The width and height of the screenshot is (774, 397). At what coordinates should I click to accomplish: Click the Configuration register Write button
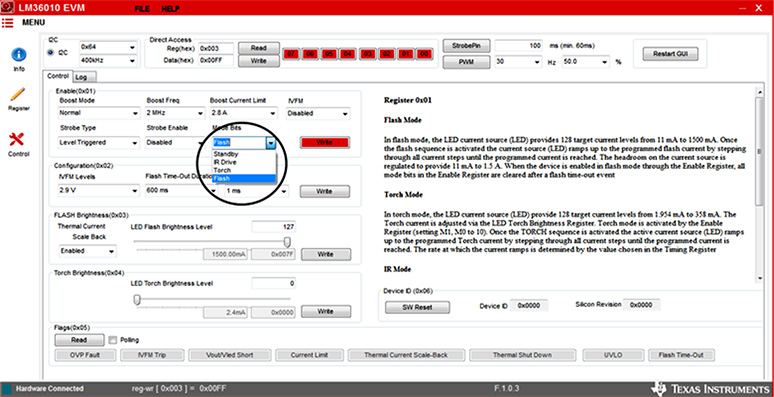point(325,191)
